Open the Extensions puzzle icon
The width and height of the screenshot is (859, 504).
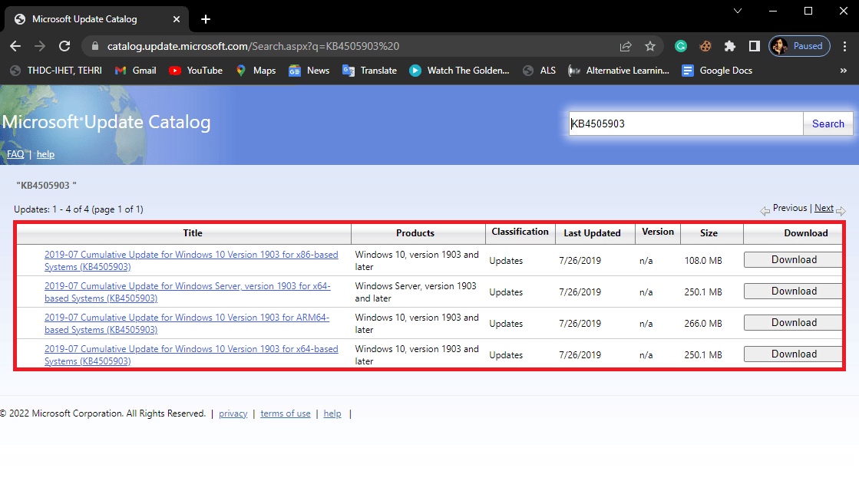730,46
